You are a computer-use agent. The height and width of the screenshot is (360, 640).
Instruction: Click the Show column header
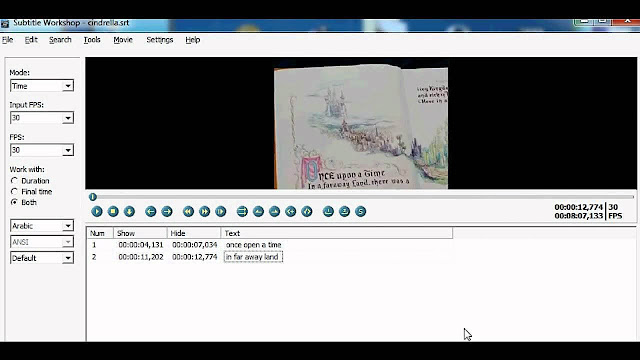(x=140, y=233)
